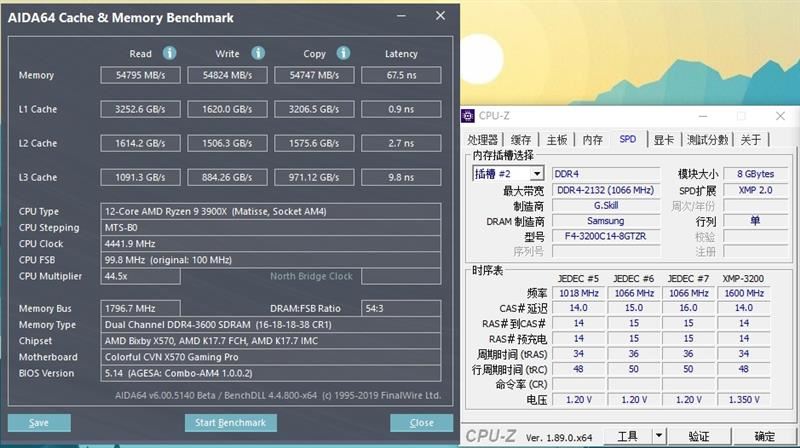Click the L1 Cache latency 0.9 ns

pyautogui.click(x=401, y=109)
